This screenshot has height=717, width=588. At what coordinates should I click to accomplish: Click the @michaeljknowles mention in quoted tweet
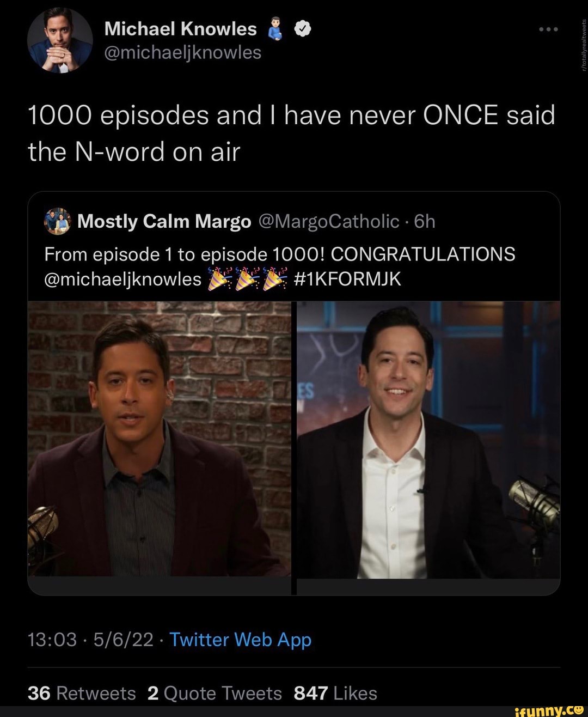(x=123, y=279)
